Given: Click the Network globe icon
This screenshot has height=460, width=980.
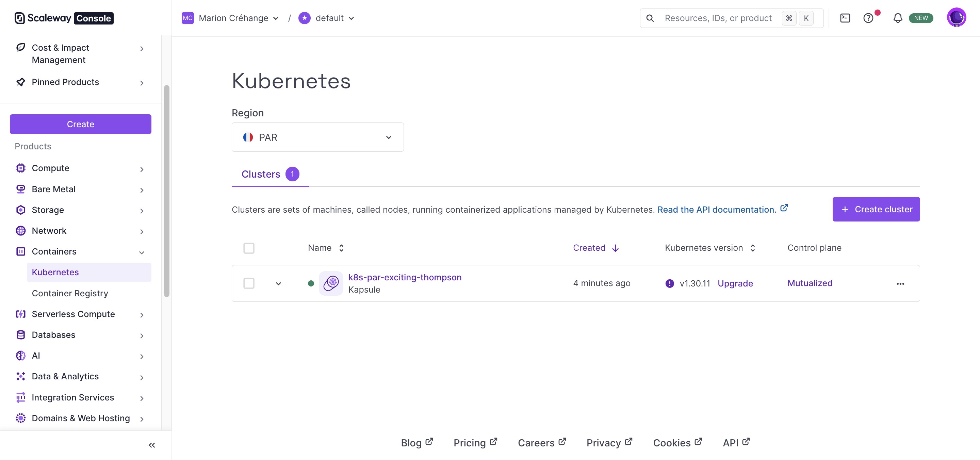Looking at the screenshot, I should pos(20,231).
